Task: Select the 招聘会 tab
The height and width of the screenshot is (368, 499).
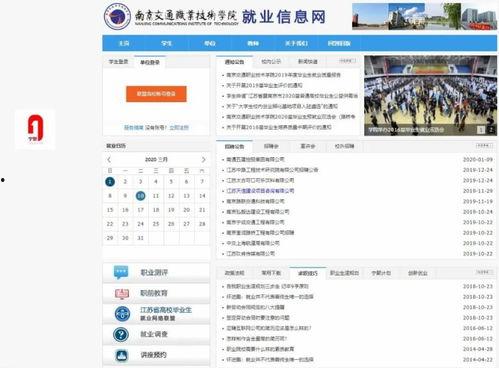Action: pos(271,146)
